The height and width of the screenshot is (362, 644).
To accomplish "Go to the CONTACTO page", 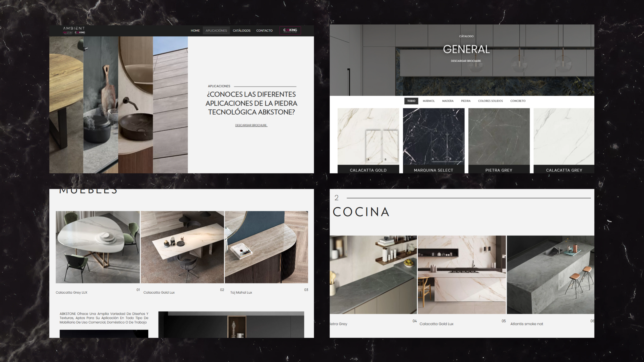I will [264, 31].
